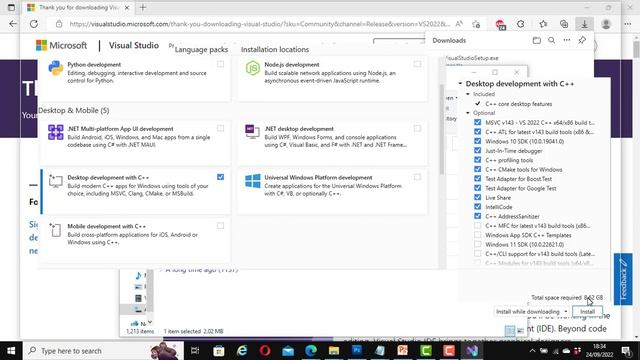
Task: Launch Opera from the taskbar
Action: pos(265,351)
